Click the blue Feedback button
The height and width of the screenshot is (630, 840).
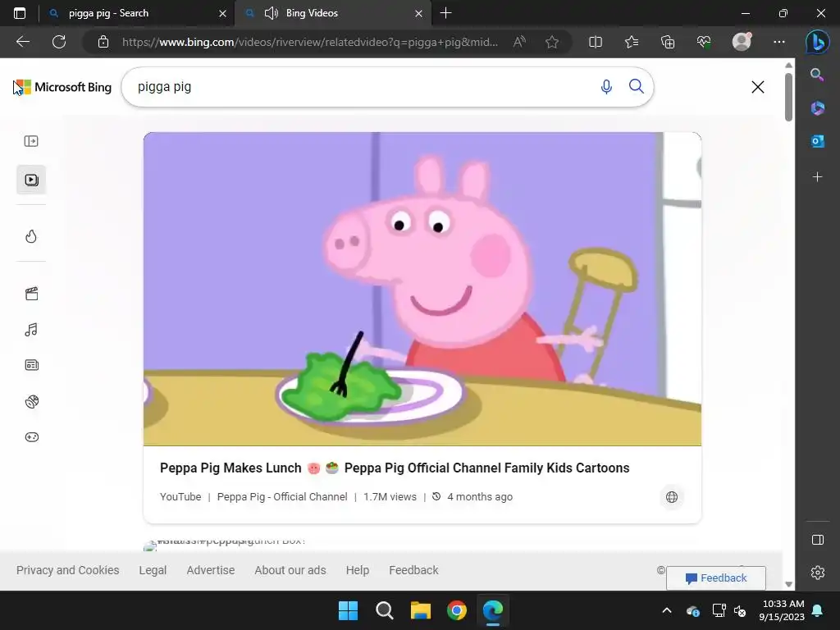pyautogui.click(x=715, y=578)
